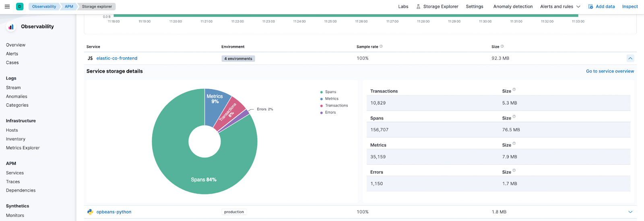Go to Services in APM sidebar
The height and width of the screenshot is (221, 644).
pyautogui.click(x=15, y=173)
